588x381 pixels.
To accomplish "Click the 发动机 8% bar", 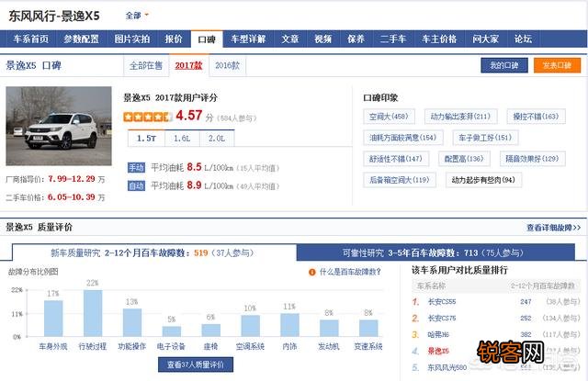I will coord(329,328).
